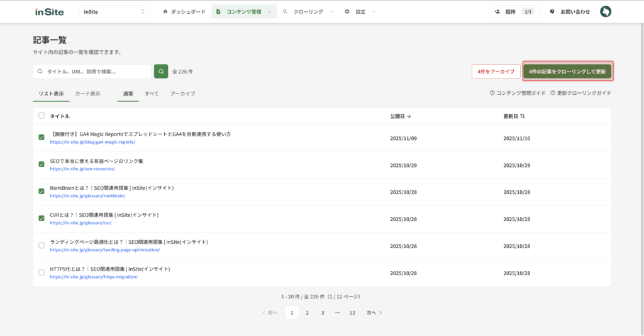
Task: Click the 4件をアーカイブ button
Action: click(x=496, y=72)
